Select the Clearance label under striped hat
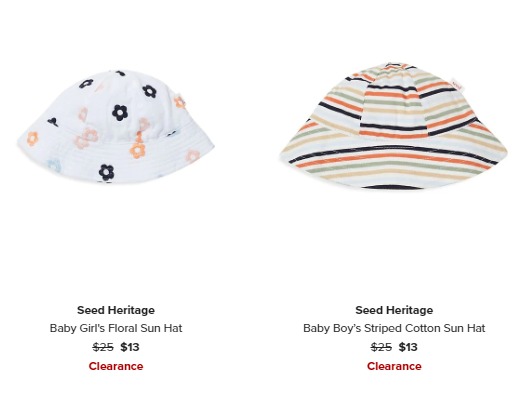 [x=394, y=366]
